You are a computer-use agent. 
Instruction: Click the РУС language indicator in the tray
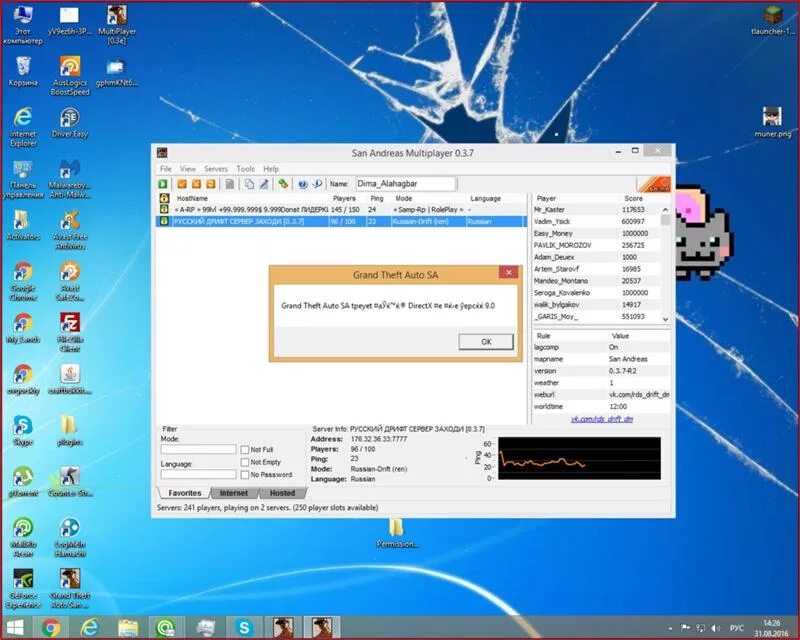click(x=736, y=628)
